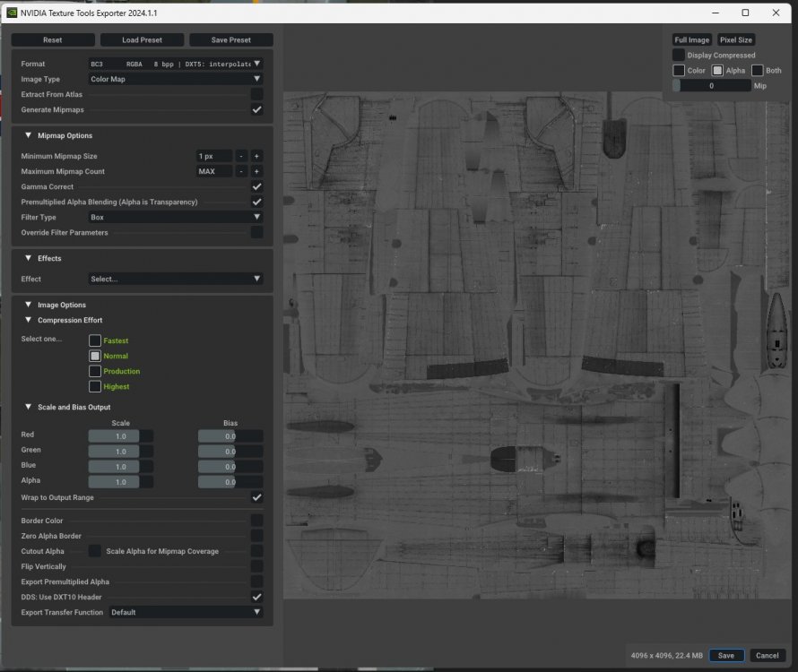Open the Format dropdown showing BC3 RGBA
Screen dimensions: 798x672
175,64
